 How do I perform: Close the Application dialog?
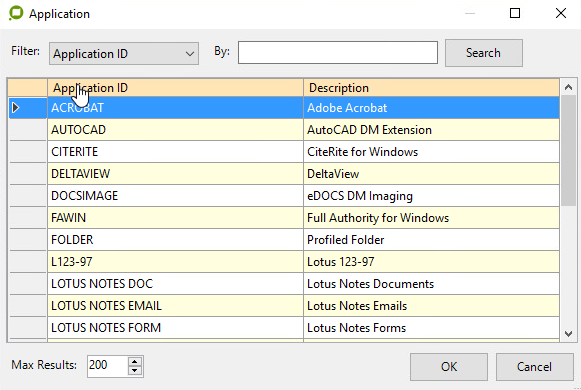tap(561, 13)
